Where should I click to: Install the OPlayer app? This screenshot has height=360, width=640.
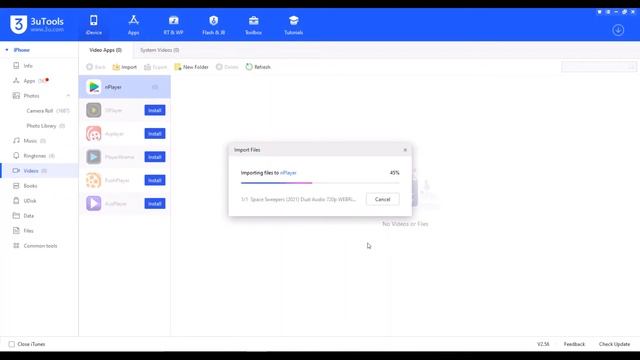[155, 110]
